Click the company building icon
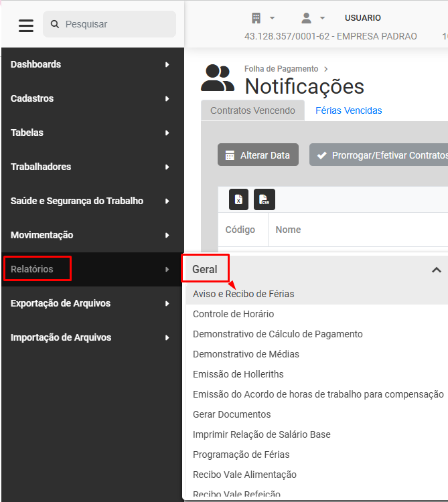Screen dimensions: 448x502 (x=256, y=18)
